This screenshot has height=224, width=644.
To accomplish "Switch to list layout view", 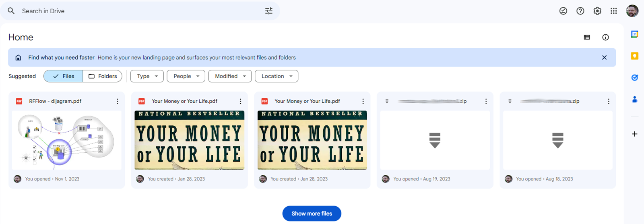I will coord(587,37).
